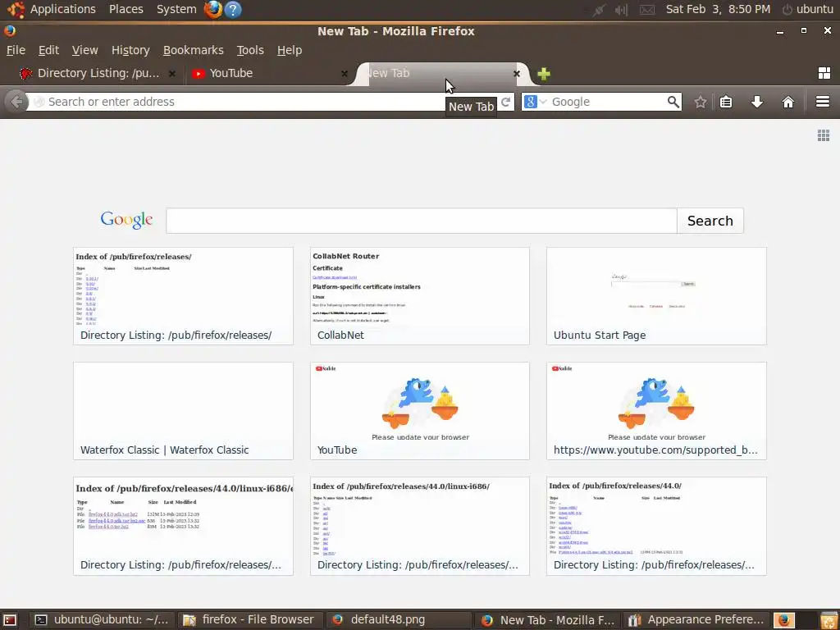Image resolution: width=840 pixels, height=630 pixels.
Task: Open the Waterfox Classic tile
Action: click(183, 411)
